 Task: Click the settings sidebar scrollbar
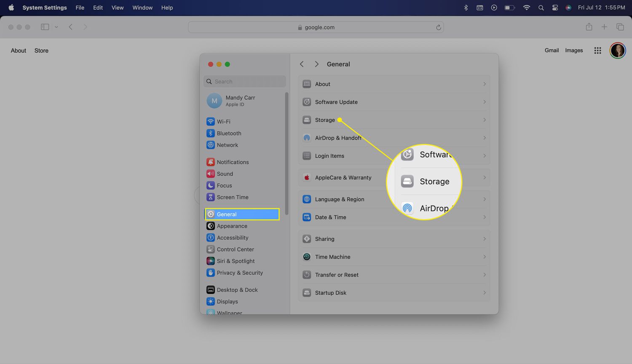click(287, 154)
